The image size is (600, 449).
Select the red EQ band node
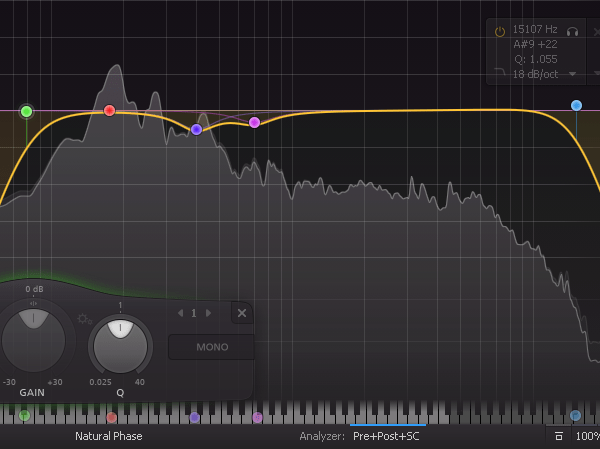pos(110,110)
